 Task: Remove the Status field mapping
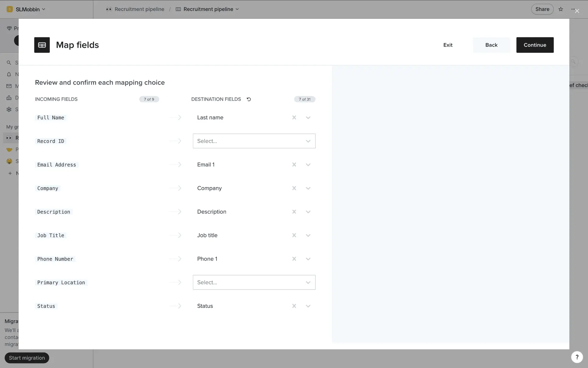tap(294, 306)
